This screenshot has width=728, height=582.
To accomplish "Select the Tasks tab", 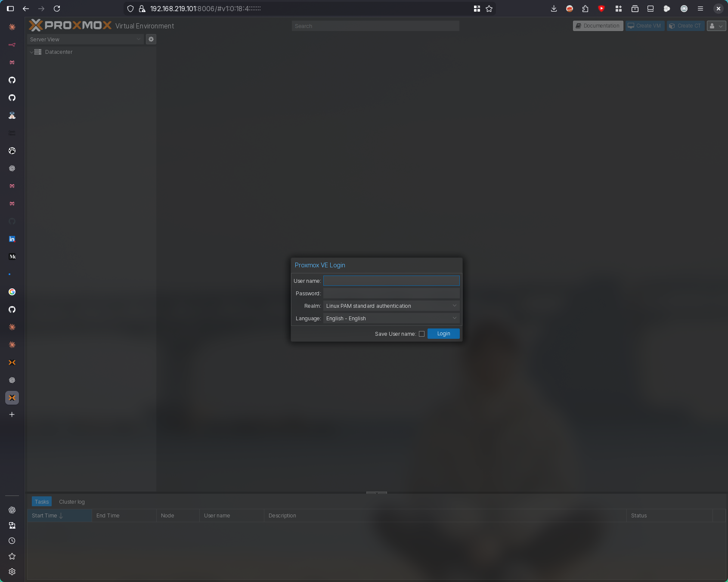I will pos(42,502).
